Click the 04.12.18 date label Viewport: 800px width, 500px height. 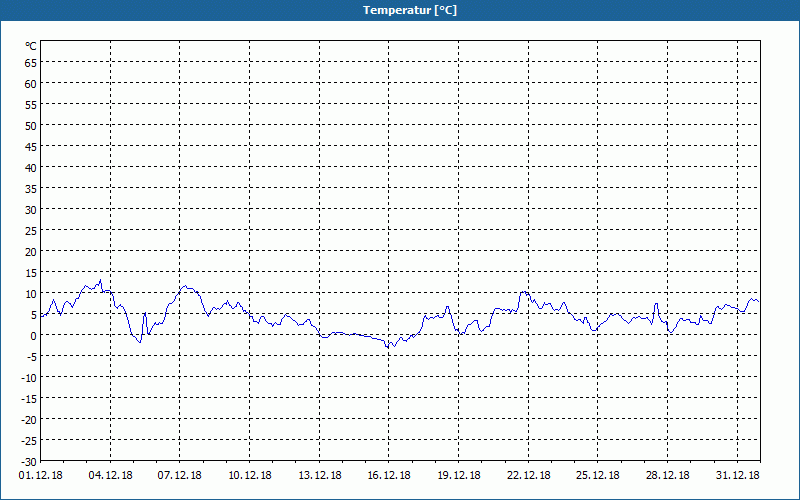tap(110, 475)
